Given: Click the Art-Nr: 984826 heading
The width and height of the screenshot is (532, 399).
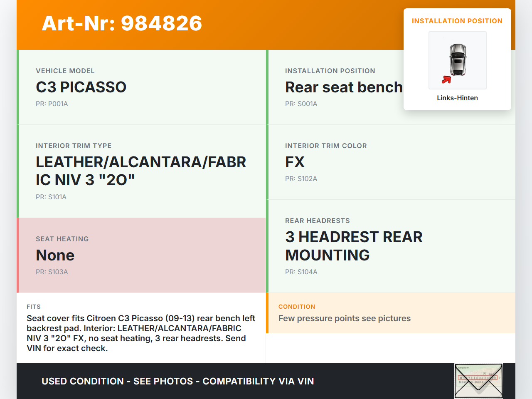Looking at the screenshot, I should coord(122,23).
